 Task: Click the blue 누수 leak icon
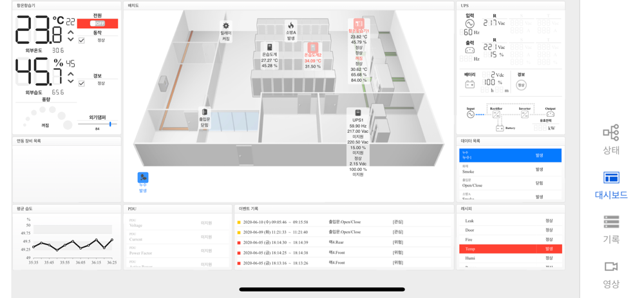coord(143,177)
